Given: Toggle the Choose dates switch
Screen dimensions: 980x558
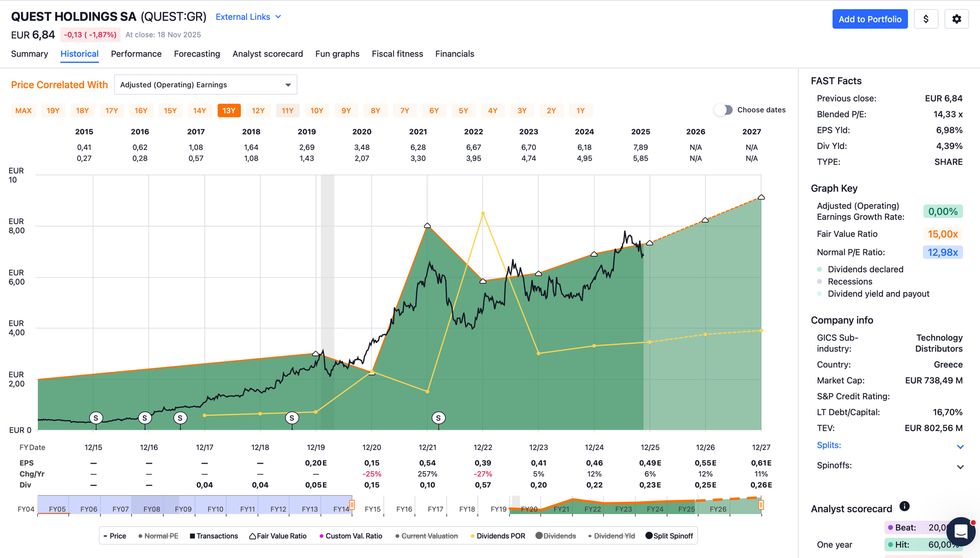Looking at the screenshot, I should pyautogui.click(x=723, y=110).
